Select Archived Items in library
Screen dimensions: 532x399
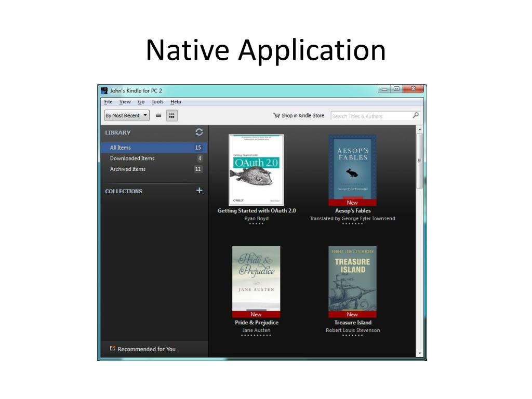(154, 169)
